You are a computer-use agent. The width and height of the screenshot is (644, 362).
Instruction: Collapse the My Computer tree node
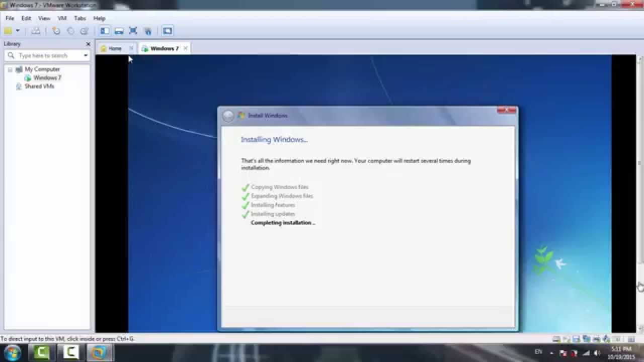click(10, 69)
